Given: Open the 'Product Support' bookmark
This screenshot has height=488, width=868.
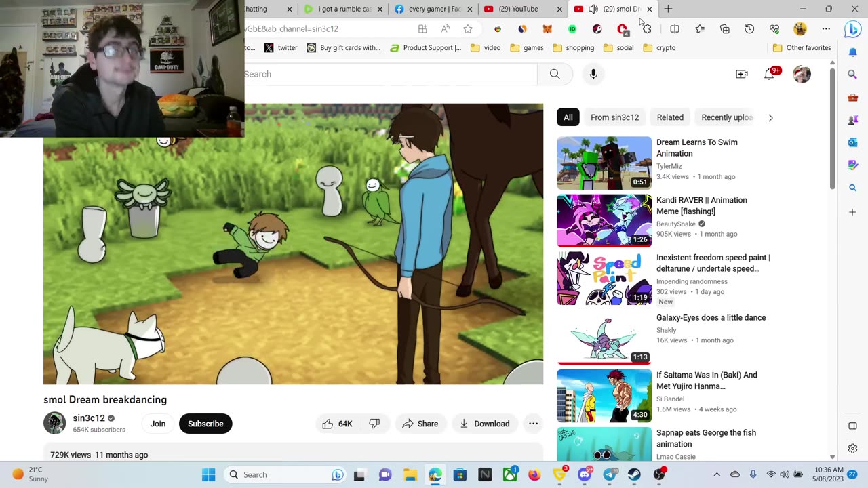Looking at the screenshot, I should (426, 48).
